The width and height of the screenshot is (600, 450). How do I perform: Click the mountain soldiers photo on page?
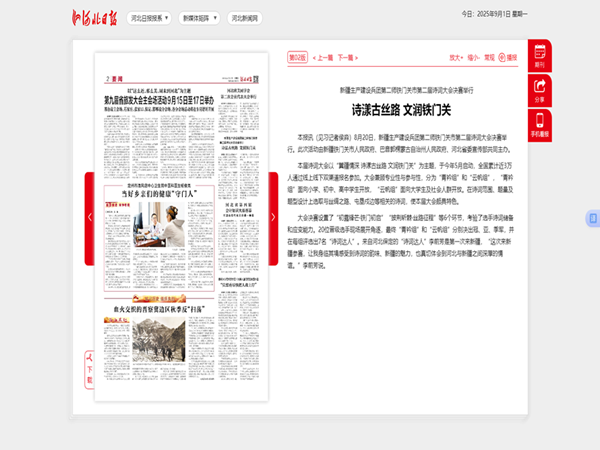pos(159,339)
